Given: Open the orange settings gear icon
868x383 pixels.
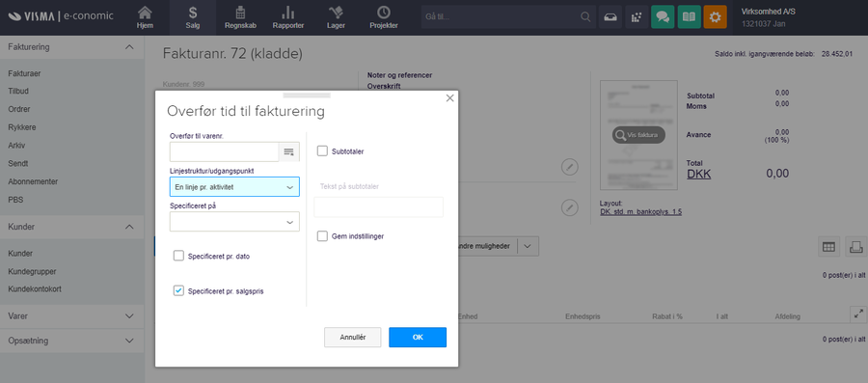Looking at the screenshot, I should pos(715,17).
